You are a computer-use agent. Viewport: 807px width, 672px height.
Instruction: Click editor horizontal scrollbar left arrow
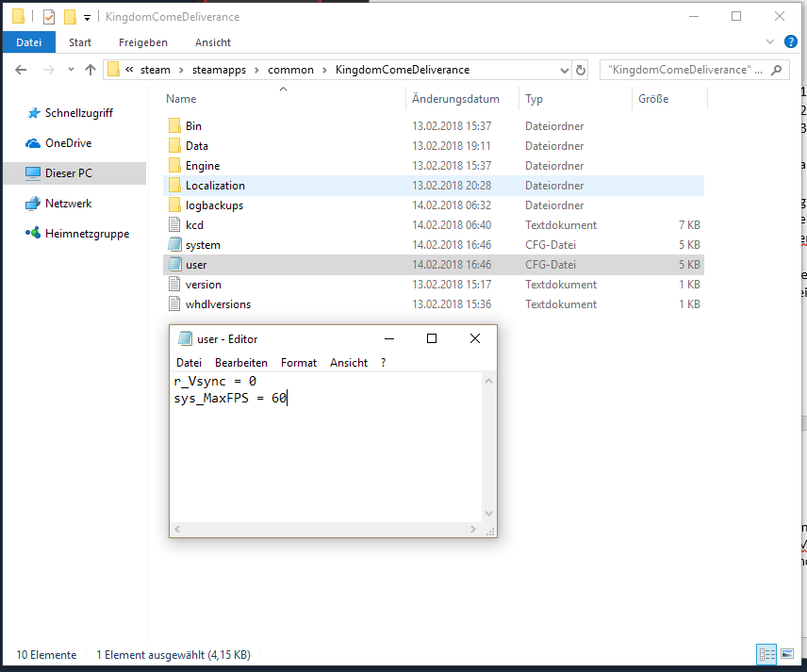click(177, 529)
